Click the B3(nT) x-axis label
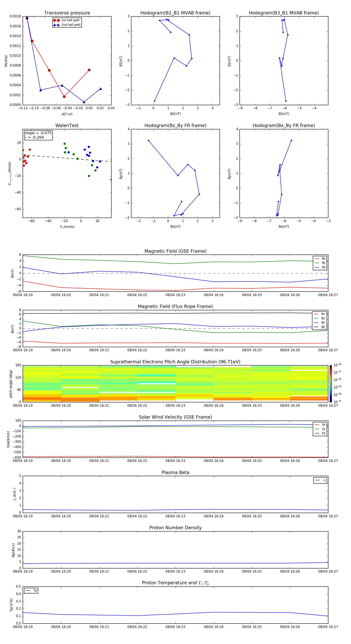Viewport: 351px width, 644px height. coord(284,114)
